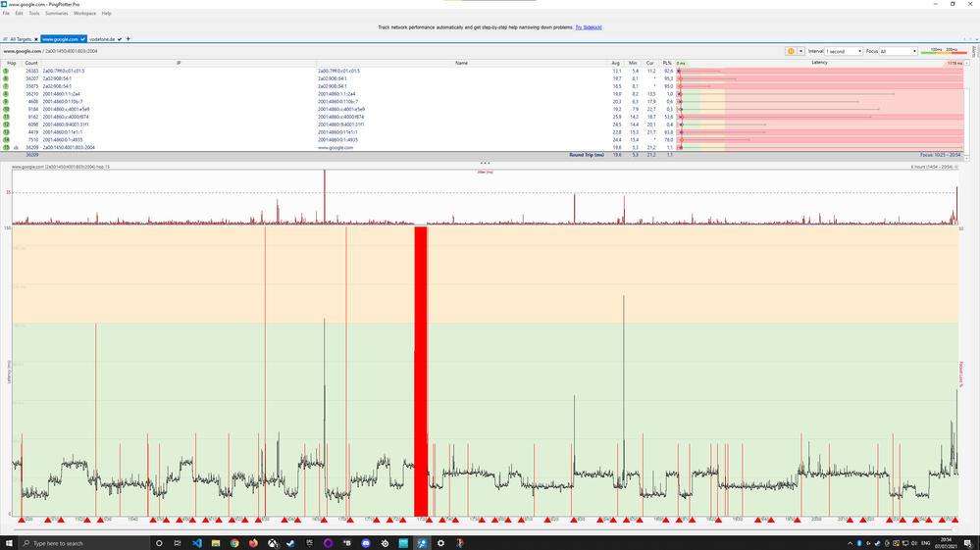Open the clock showing 20:54
The height and width of the screenshot is (550, 980).
point(947,543)
